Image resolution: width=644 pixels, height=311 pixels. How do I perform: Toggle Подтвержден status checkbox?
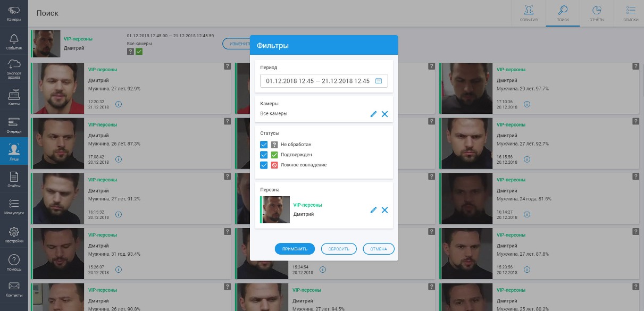264,155
